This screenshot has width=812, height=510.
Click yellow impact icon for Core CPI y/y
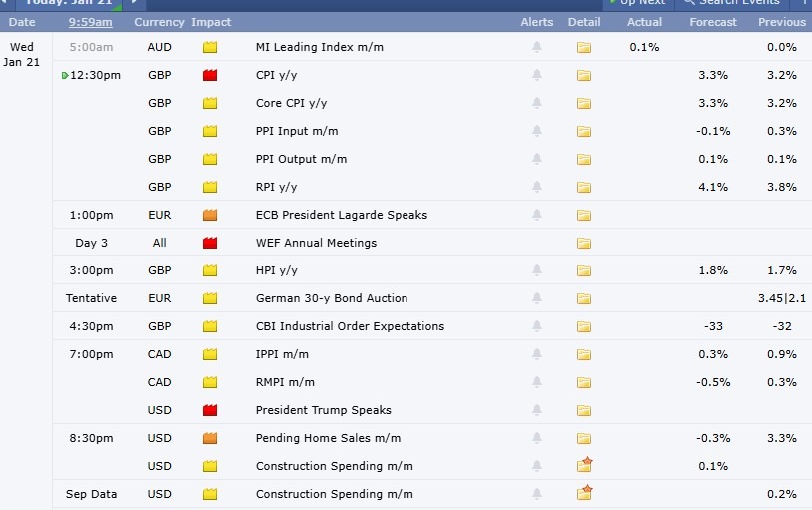pos(210,103)
